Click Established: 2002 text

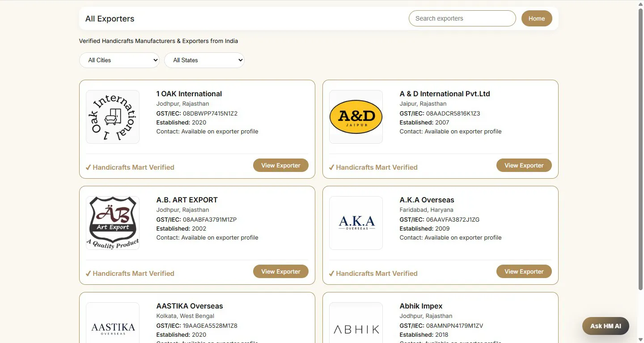click(x=181, y=228)
